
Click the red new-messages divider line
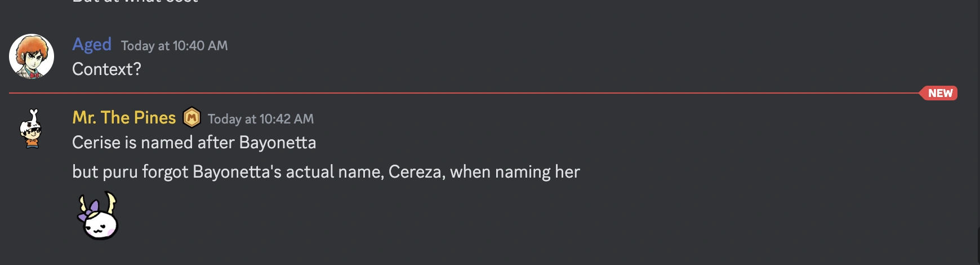coord(451,93)
